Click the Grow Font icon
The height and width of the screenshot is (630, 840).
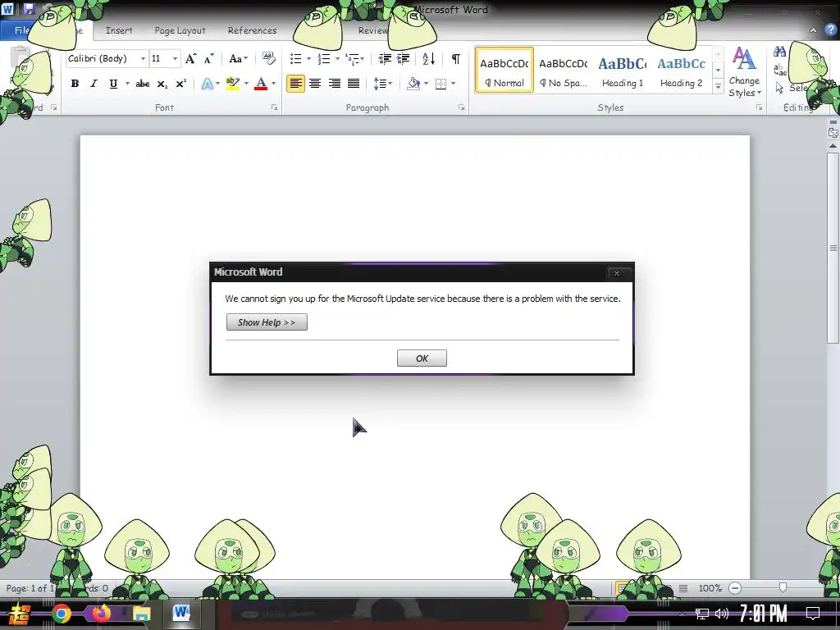click(x=190, y=58)
